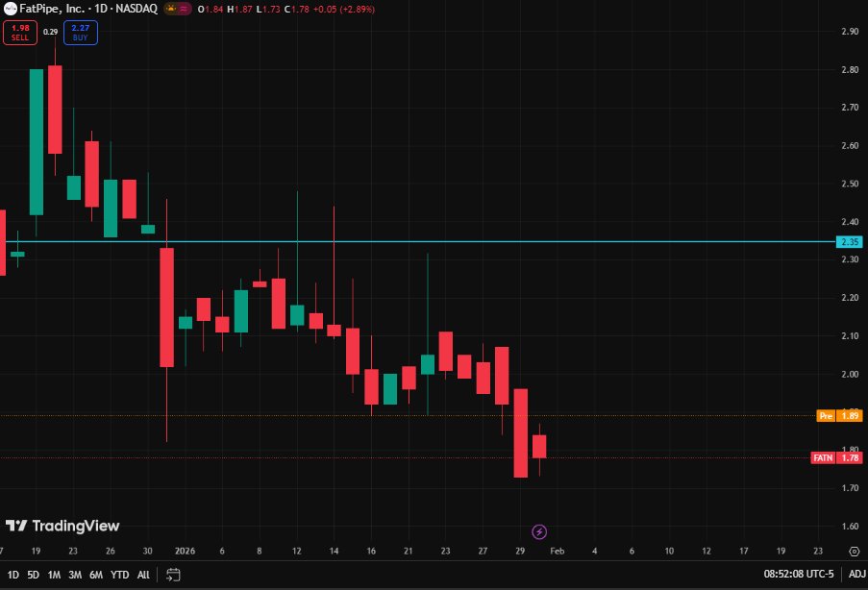Click the FatPipe company logo icon
868x590 pixels.
pos(10,9)
